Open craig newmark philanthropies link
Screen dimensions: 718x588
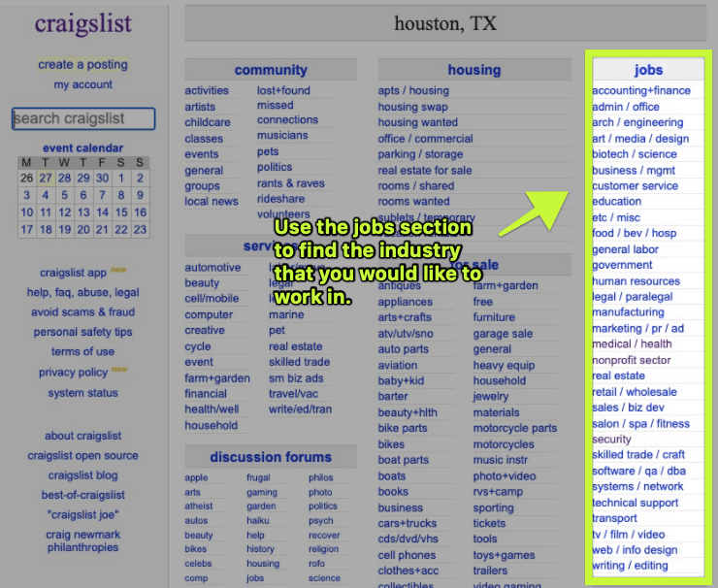(x=82, y=540)
